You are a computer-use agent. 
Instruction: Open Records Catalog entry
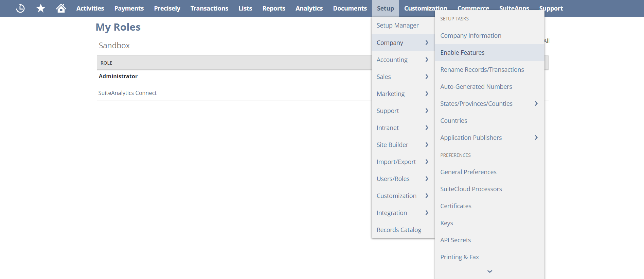point(399,230)
